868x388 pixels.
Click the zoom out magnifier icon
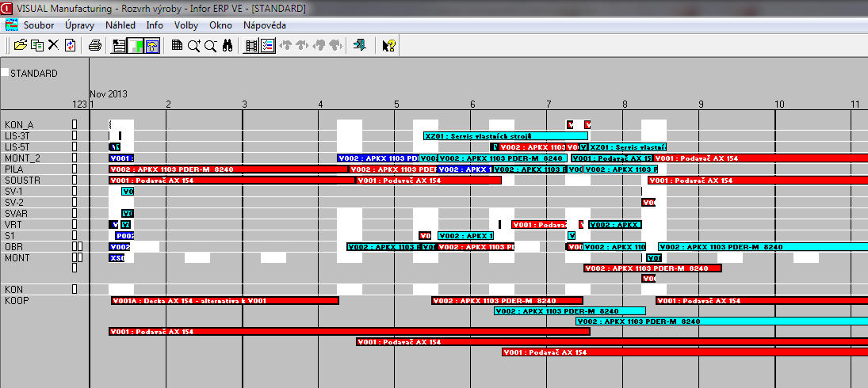pyautogui.click(x=210, y=45)
